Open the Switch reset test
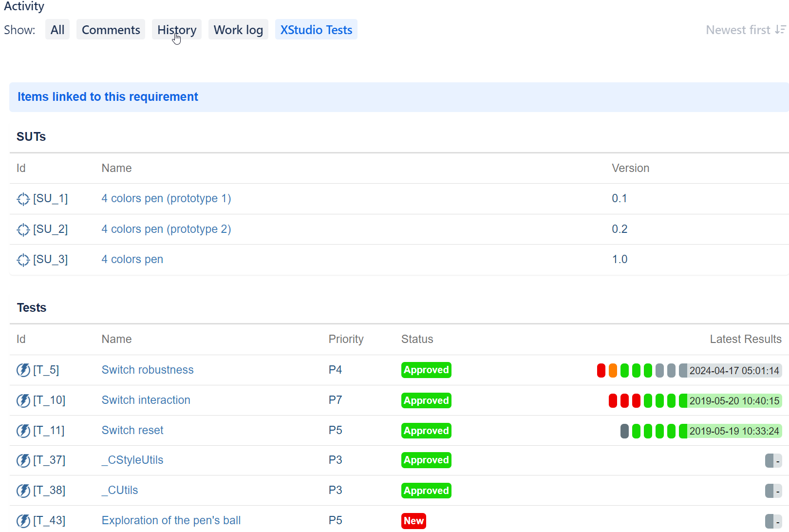789x532 pixels. pos(132,430)
